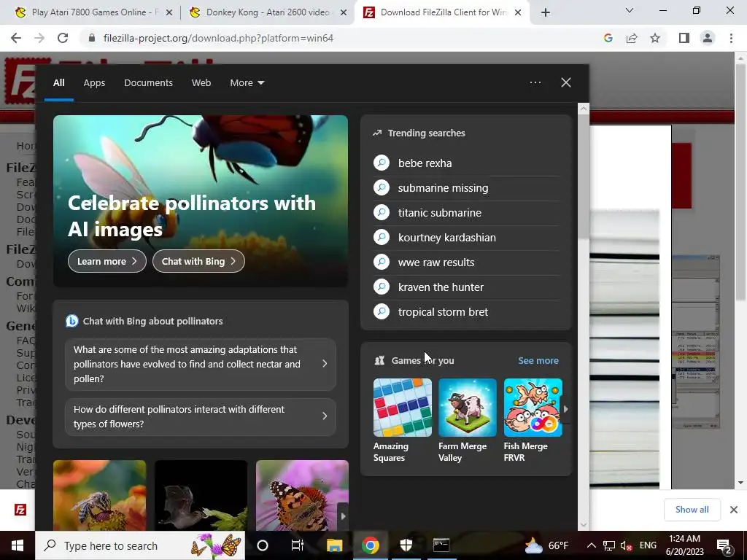Open File Explorer from the taskbar
This screenshot has width=747, height=560.
[334, 545]
